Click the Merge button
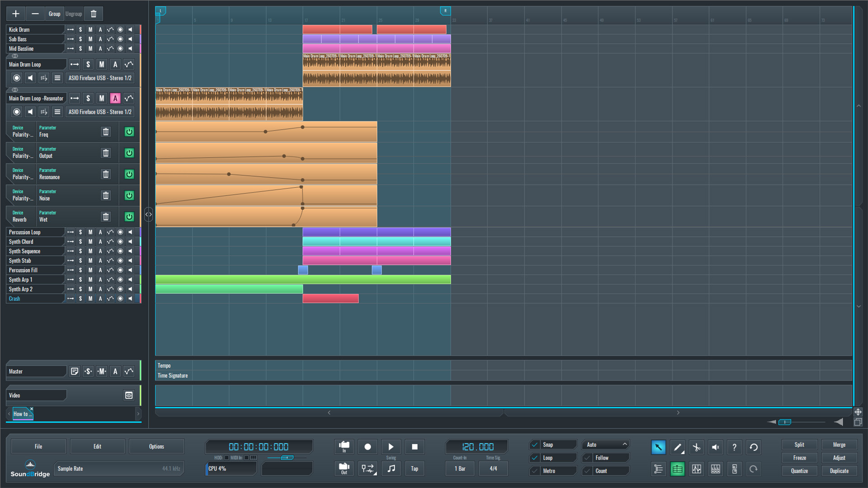This screenshot has width=868, height=488. 839,445
